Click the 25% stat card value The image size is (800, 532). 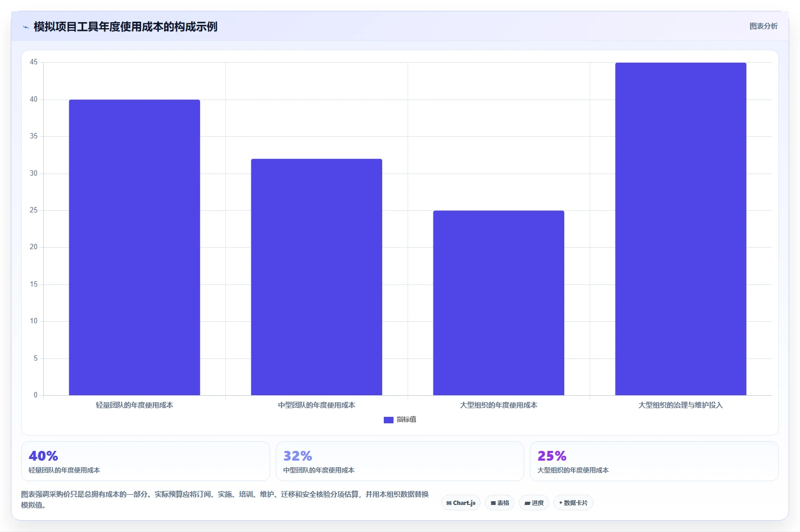(x=552, y=456)
